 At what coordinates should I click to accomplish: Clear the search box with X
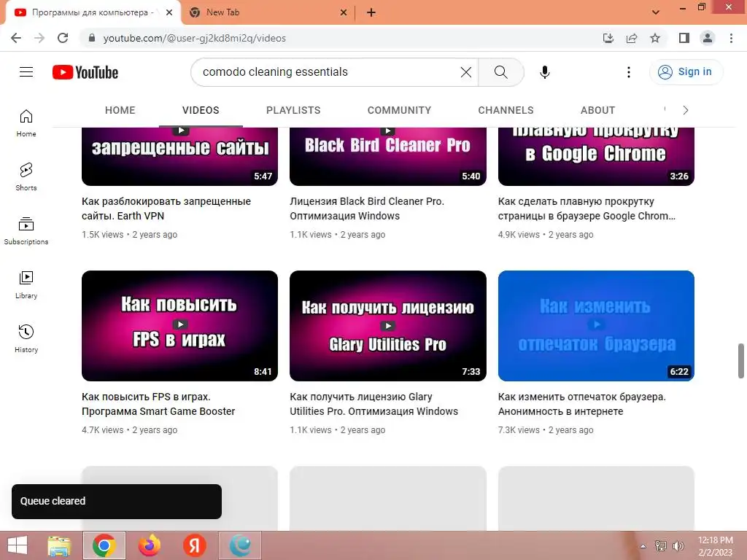tap(466, 72)
